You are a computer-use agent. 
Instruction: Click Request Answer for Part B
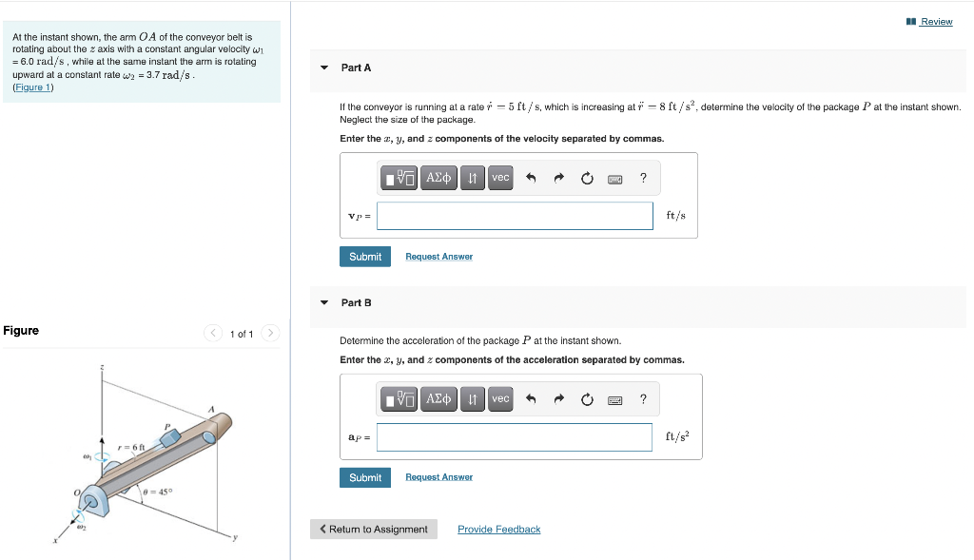(x=438, y=476)
